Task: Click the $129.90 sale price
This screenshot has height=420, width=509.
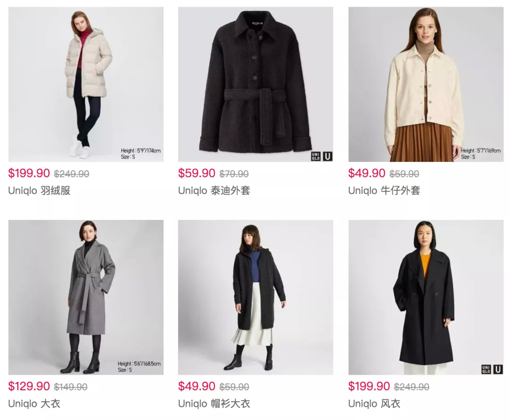Action: [x=29, y=386]
